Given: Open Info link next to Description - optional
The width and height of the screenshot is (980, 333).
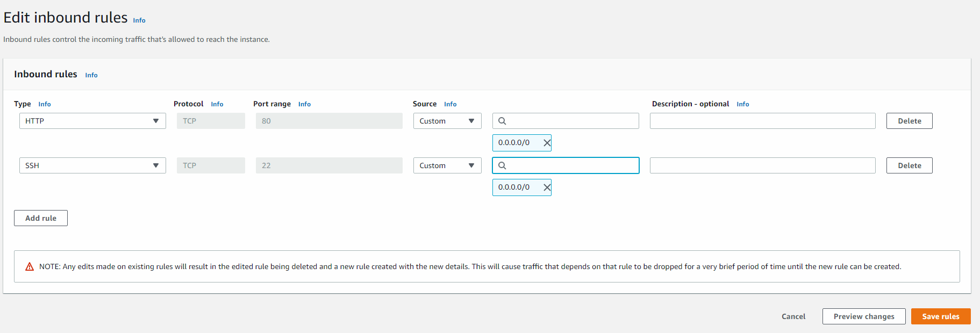Looking at the screenshot, I should pyautogui.click(x=742, y=104).
